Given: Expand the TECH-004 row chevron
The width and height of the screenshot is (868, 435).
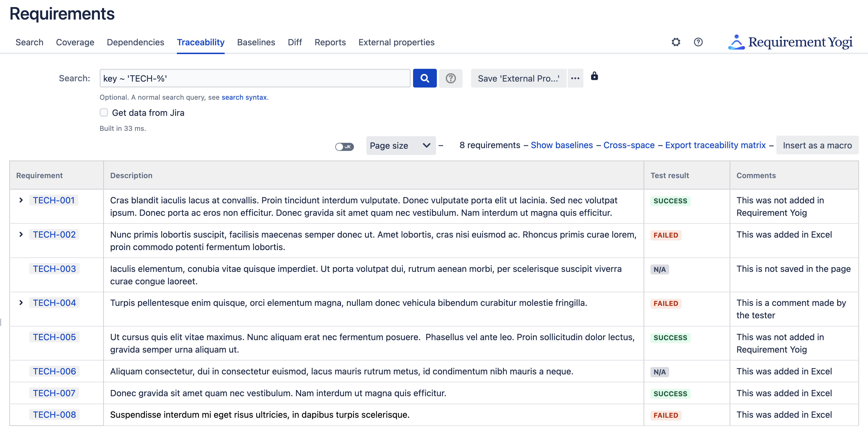Looking at the screenshot, I should click(21, 303).
